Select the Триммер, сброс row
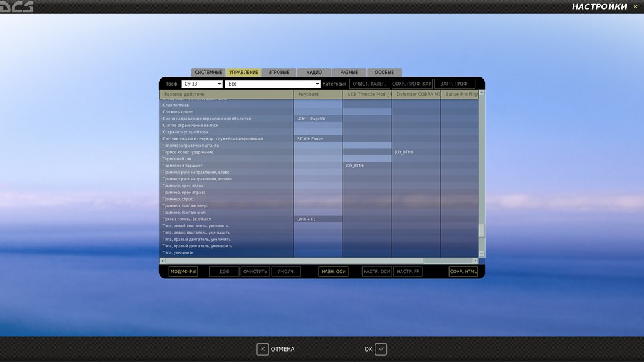 (227, 199)
